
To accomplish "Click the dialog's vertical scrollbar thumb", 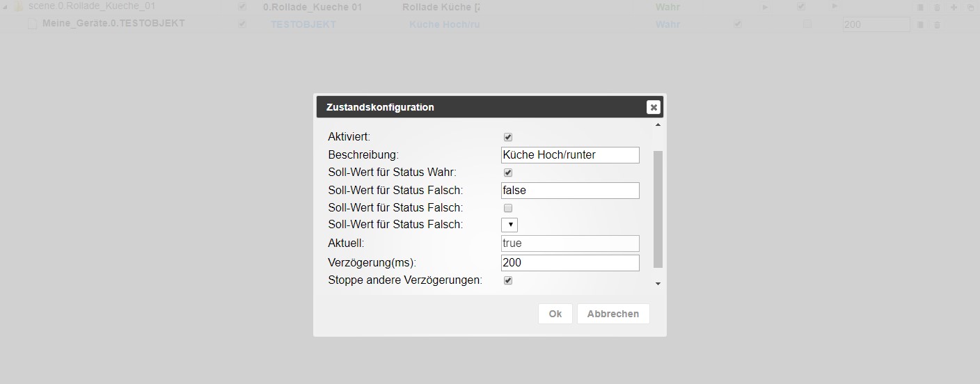I will point(658,209).
